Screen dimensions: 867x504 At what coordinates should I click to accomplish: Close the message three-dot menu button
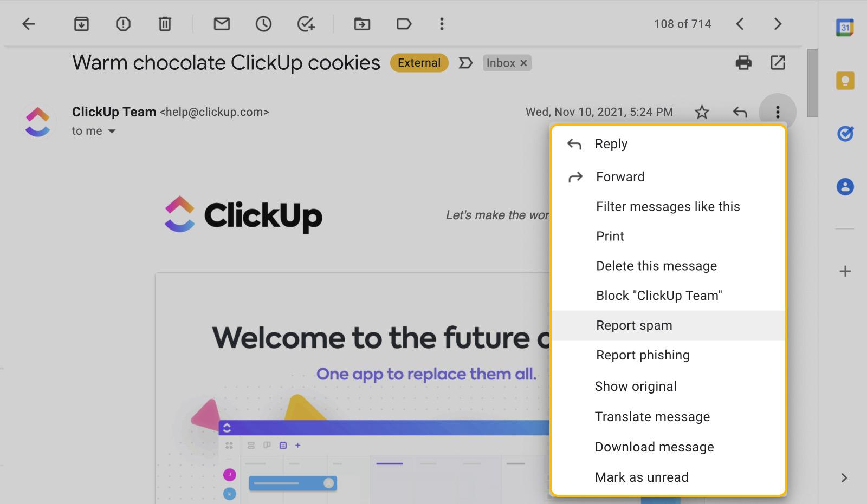point(778,112)
